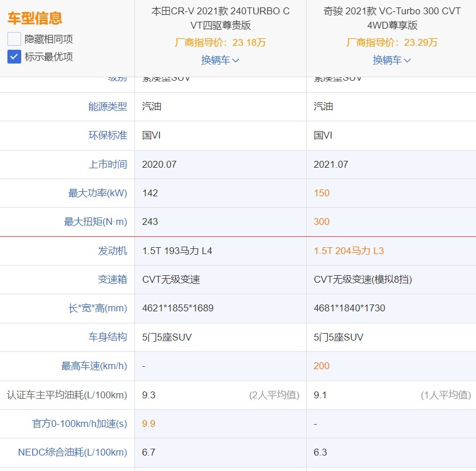Check the 隐藏相同项 checkbox
476x471 pixels.
pyautogui.click(x=14, y=39)
